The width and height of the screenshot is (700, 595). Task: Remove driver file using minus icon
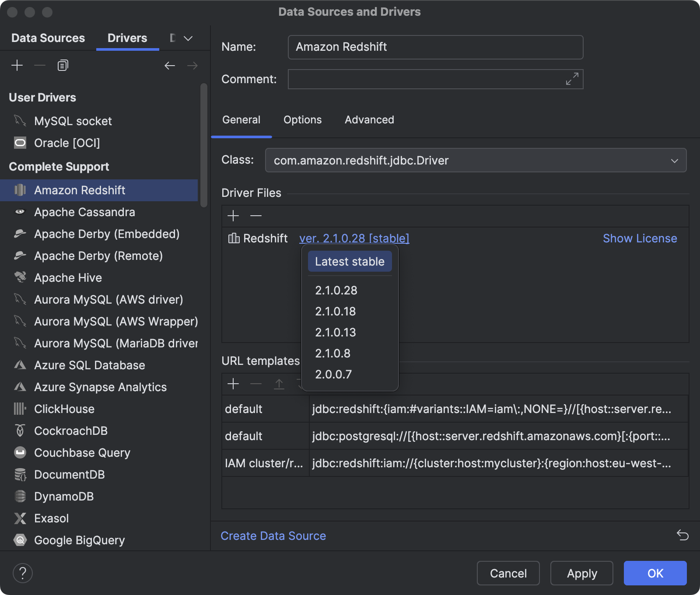[256, 216]
